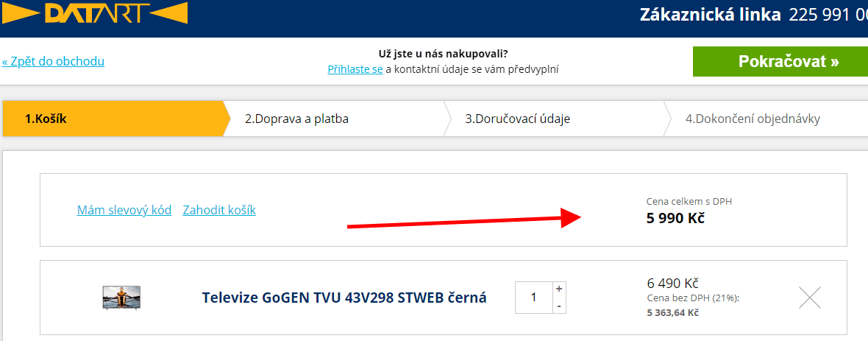Open the DATART logo homepage
868x341 pixels.
94,13
